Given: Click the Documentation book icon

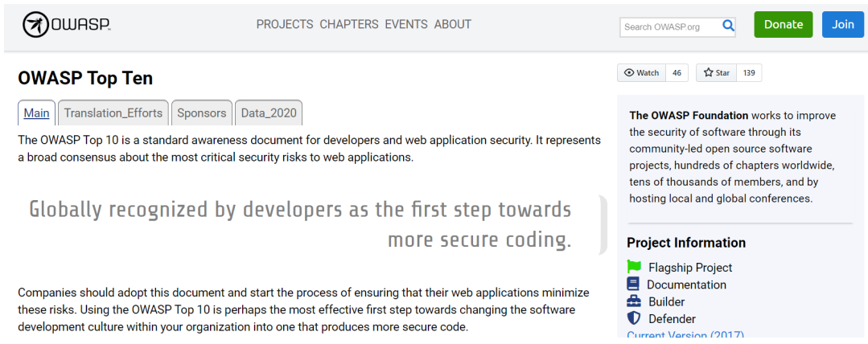Looking at the screenshot, I should pos(633,285).
